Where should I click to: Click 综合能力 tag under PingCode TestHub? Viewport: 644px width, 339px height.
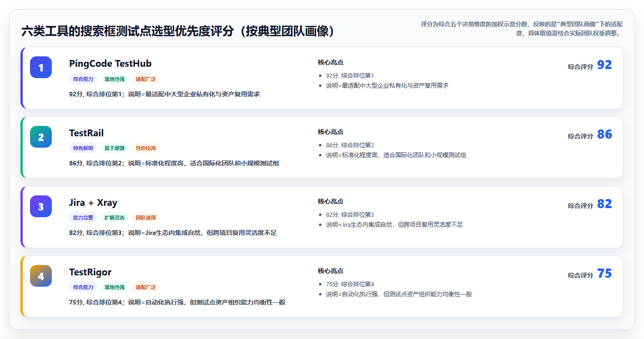(x=83, y=79)
